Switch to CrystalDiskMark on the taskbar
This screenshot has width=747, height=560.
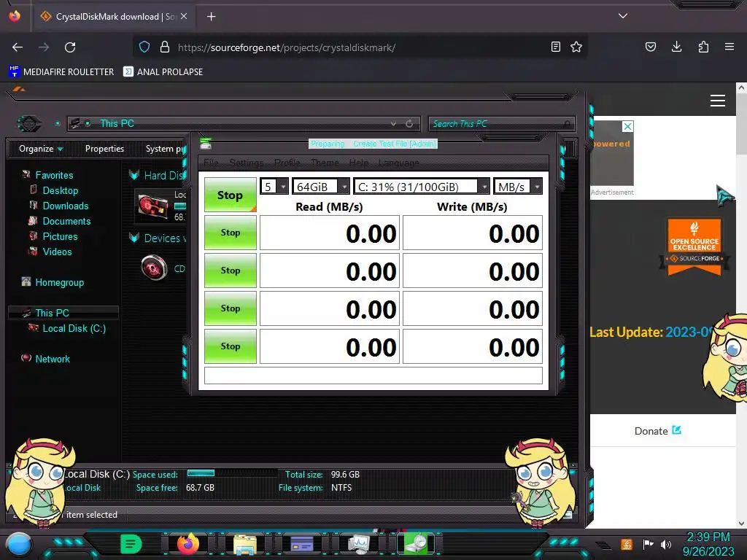point(416,544)
